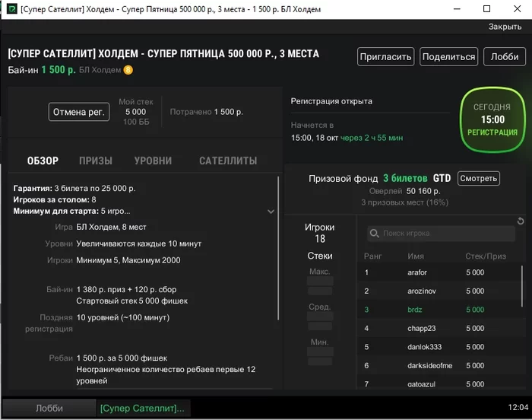Screen dimensions: 532x420
Task: Click Смотреть next to the prize pool
Action: point(478,178)
